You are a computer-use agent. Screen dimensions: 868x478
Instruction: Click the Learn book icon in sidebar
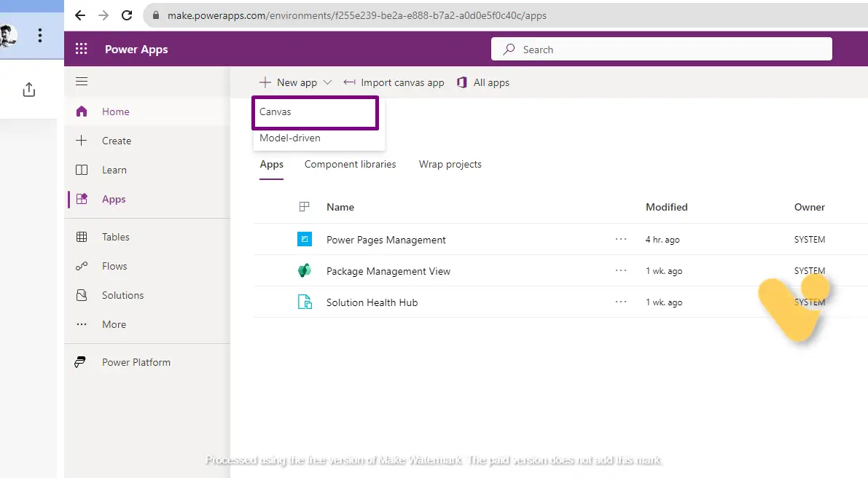point(82,170)
